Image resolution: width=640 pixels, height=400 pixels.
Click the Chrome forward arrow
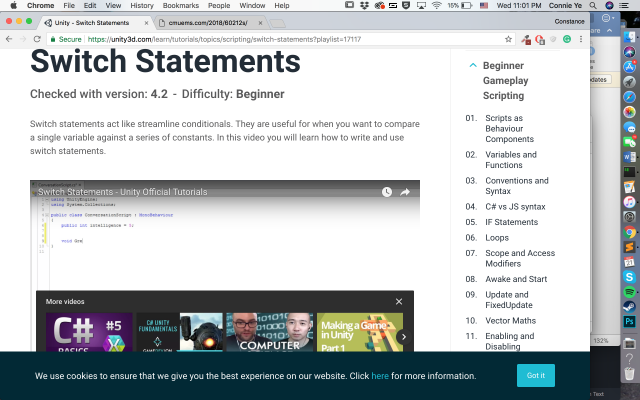click(23, 39)
